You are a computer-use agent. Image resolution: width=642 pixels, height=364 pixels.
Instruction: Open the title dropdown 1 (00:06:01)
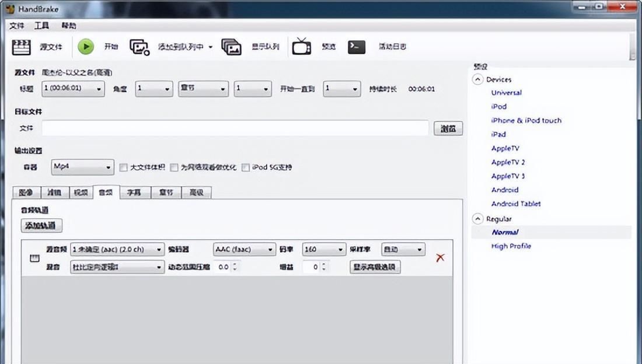click(73, 89)
